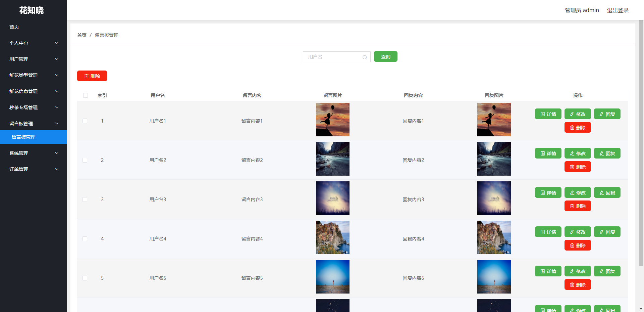Viewport: 644px width, 312px height.
Task: Check the checkbox for row 5 用户名5
Action: [85, 278]
